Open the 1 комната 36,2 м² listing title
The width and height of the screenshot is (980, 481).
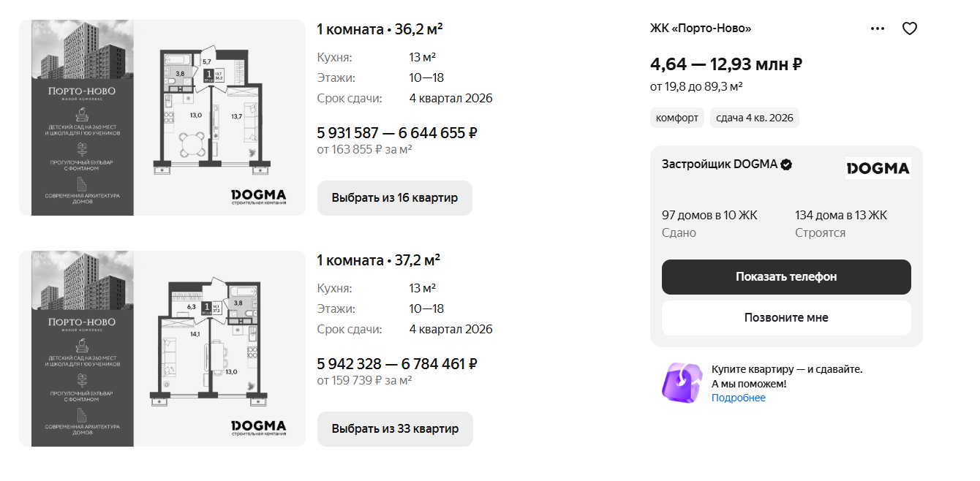point(380,29)
